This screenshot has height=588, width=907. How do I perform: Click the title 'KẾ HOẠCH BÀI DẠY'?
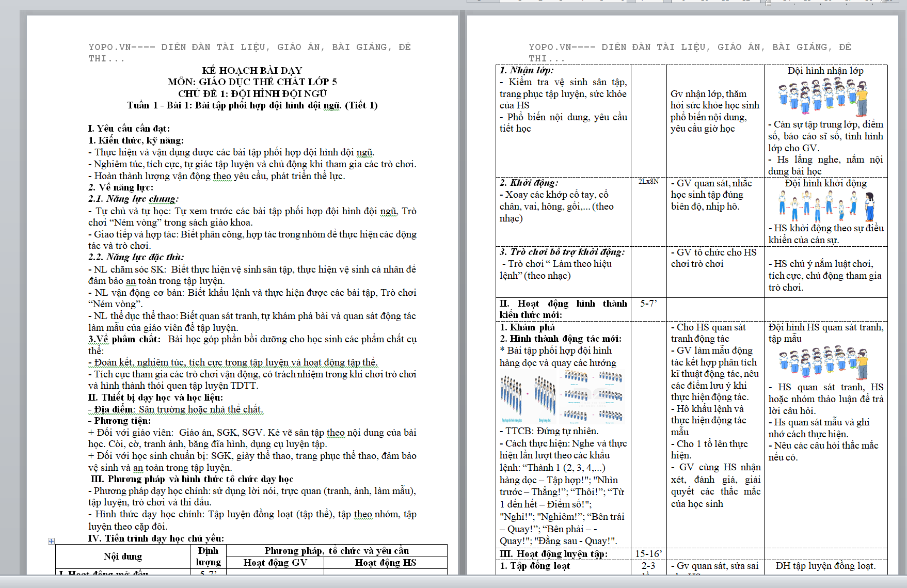[x=252, y=70]
